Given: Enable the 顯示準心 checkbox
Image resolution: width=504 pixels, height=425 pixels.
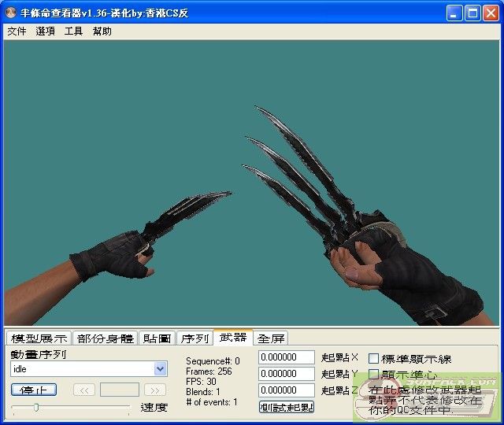Looking at the screenshot, I should 373,375.
